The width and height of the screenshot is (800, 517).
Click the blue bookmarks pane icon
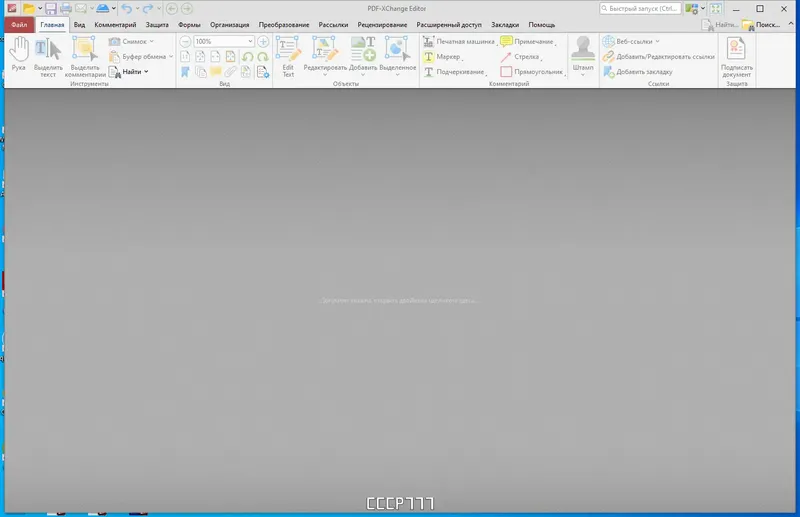185,72
